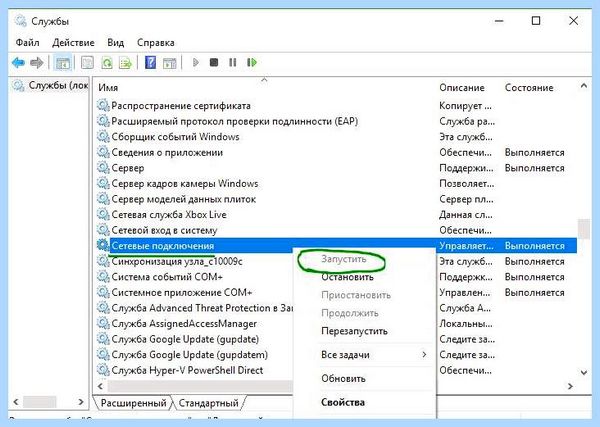Select Свойства in the context menu

(343, 402)
